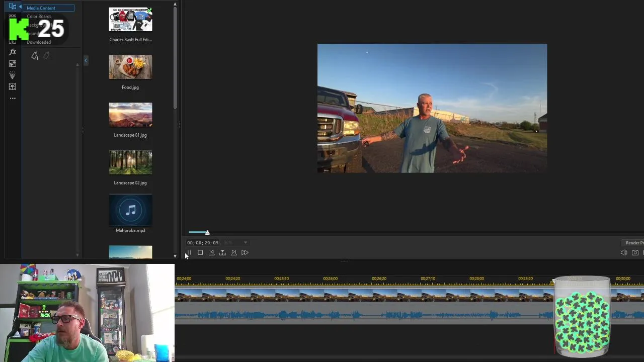The height and width of the screenshot is (362, 644).
Task: Click the delete tag icon
Action: click(x=47, y=56)
